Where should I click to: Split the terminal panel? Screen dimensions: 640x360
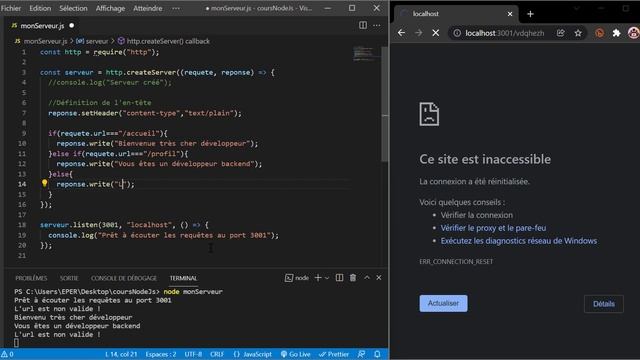pyautogui.click(x=339, y=278)
